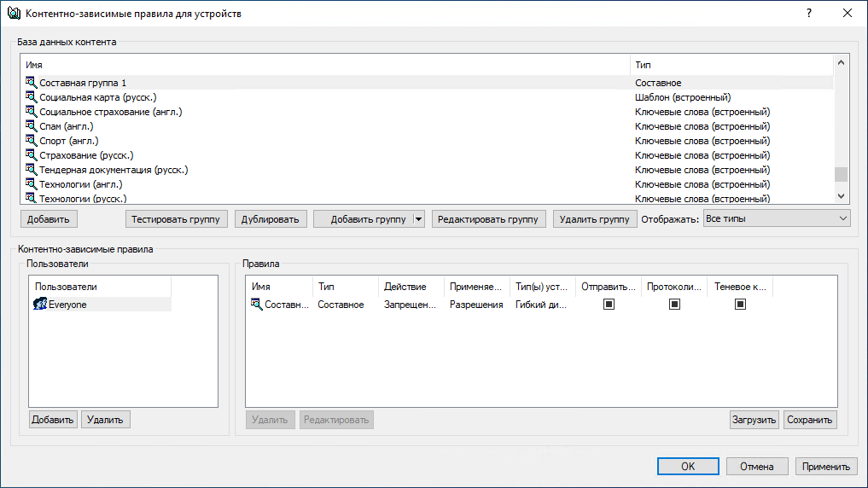The image size is (868, 488).
Task: Click Дублировать button
Action: (271, 219)
